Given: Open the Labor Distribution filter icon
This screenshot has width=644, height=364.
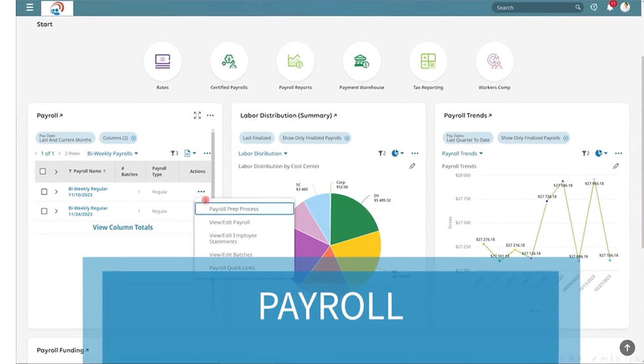Looking at the screenshot, I should (382, 153).
